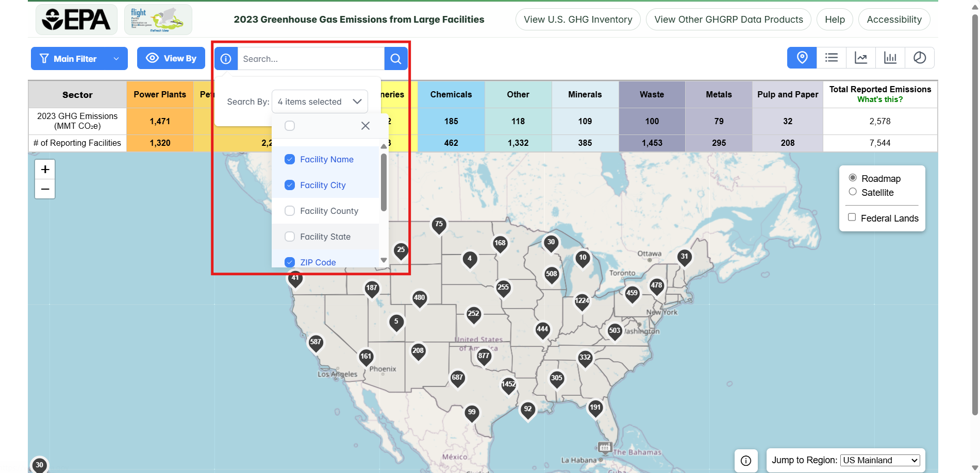The height and width of the screenshot is (473, 980).
Task: Open the Bar chart view icon
Action: [890, 58]
